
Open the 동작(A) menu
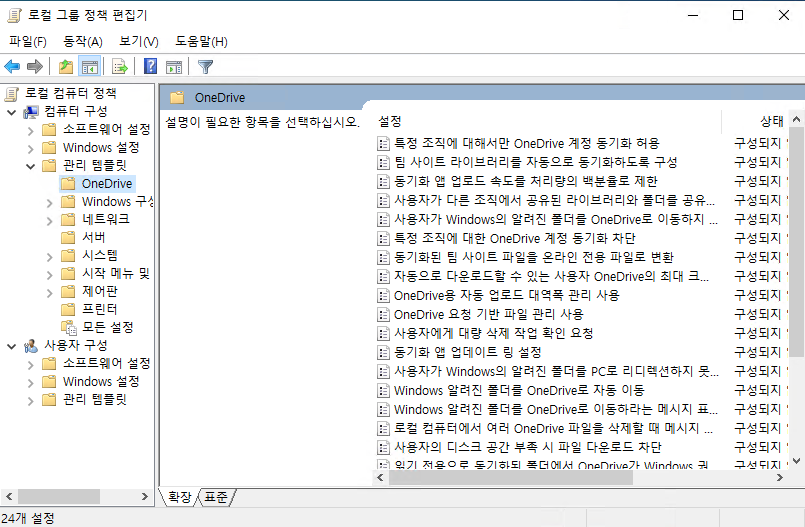[x=83, y=42]
